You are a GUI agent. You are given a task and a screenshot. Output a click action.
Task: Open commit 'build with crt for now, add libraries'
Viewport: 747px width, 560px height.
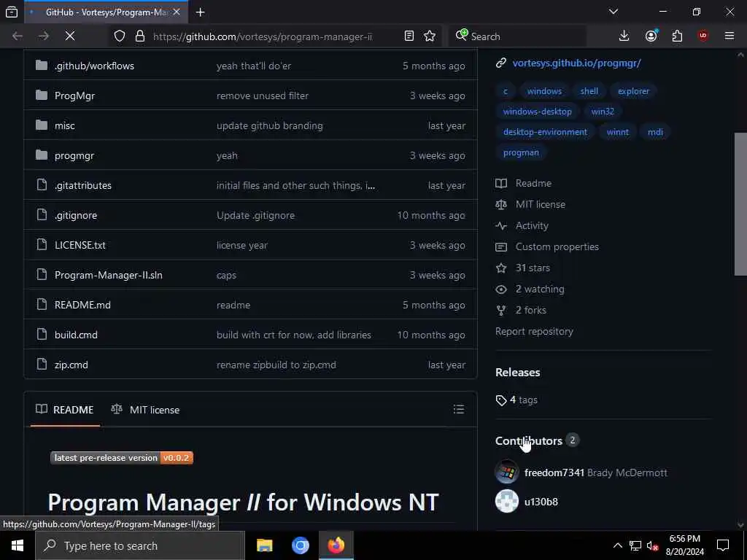pos(294,335)
